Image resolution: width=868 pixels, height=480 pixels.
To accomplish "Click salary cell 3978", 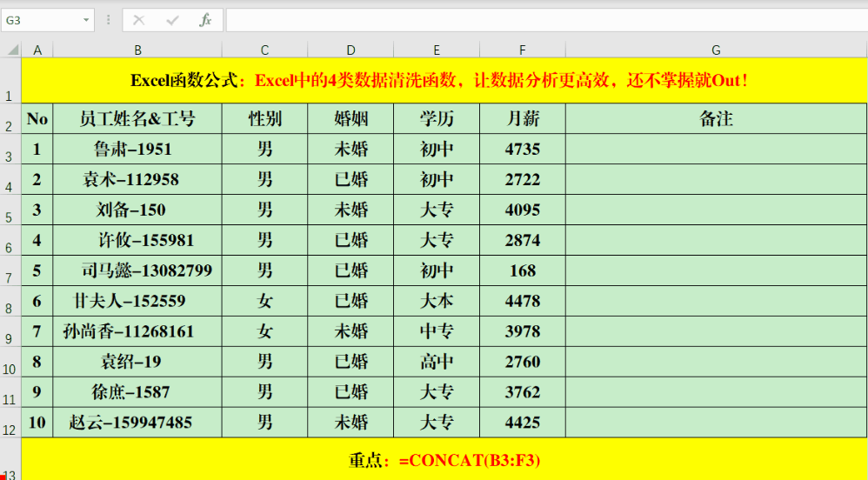I will (523, 331).
